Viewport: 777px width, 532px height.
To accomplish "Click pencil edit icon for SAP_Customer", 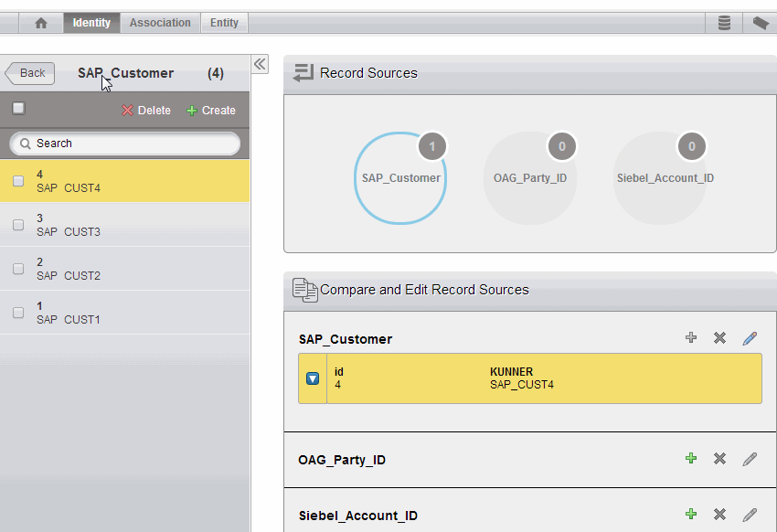I will point(750,338).
